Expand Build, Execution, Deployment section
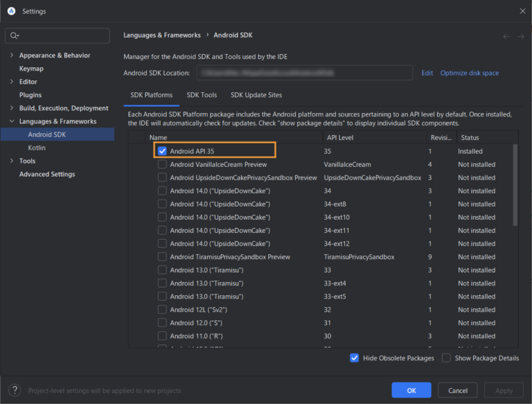 pos(12,108)
